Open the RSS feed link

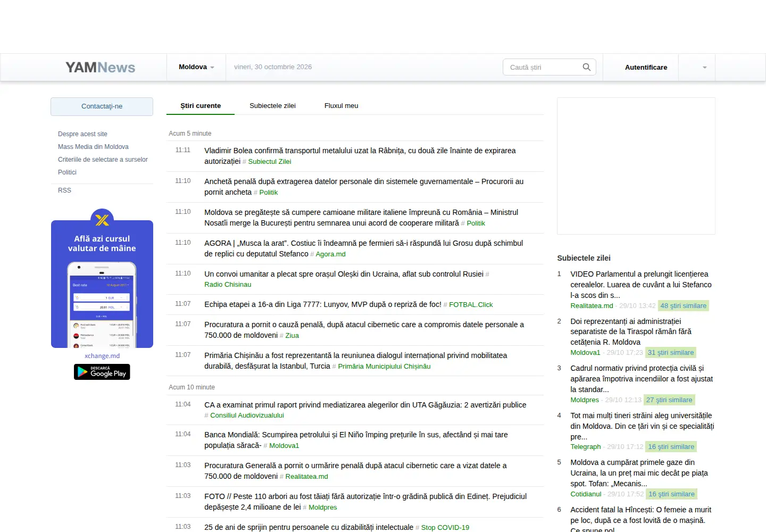(x=64, y=190)
